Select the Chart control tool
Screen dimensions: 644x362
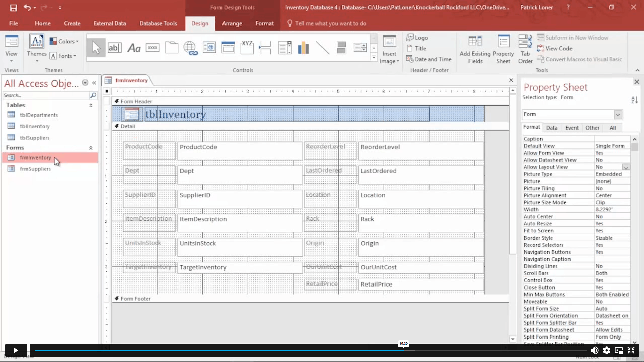pyautogui.click(x=303, y=48)
